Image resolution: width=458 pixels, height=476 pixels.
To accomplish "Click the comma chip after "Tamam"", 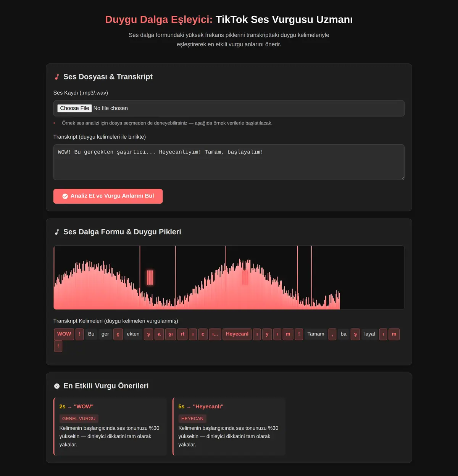I will pyautogui.click(x=332, y=334).
